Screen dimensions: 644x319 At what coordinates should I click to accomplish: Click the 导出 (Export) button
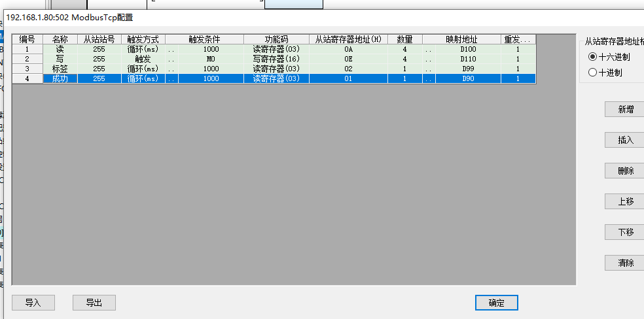pyautogui.click(x=94, y=303)
